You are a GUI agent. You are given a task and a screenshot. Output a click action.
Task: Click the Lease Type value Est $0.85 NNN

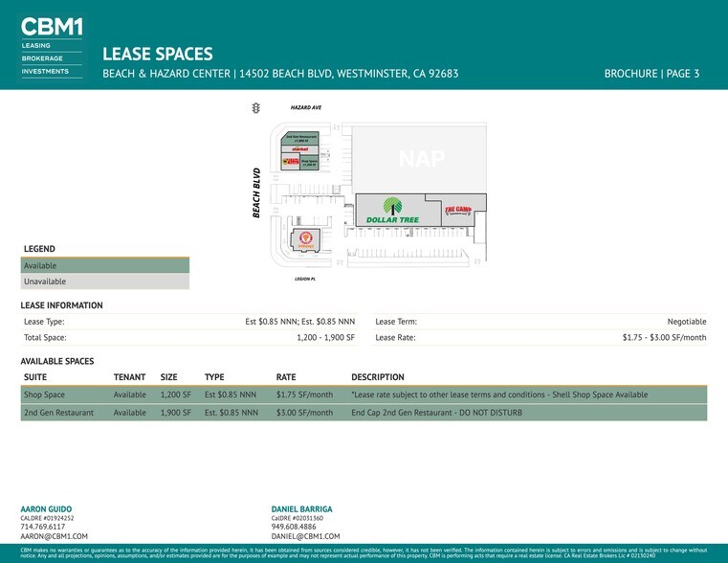click(300, 322)
